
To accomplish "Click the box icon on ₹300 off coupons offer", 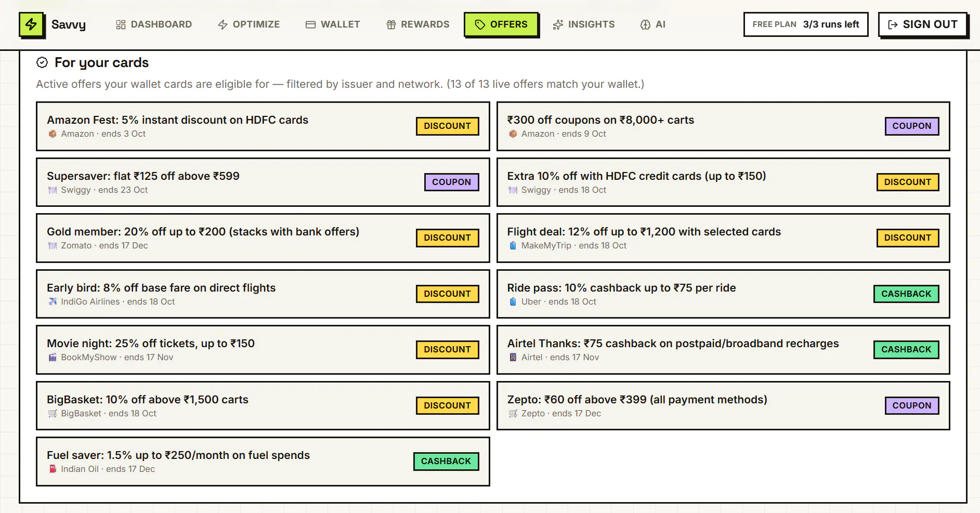I will 513,134.
